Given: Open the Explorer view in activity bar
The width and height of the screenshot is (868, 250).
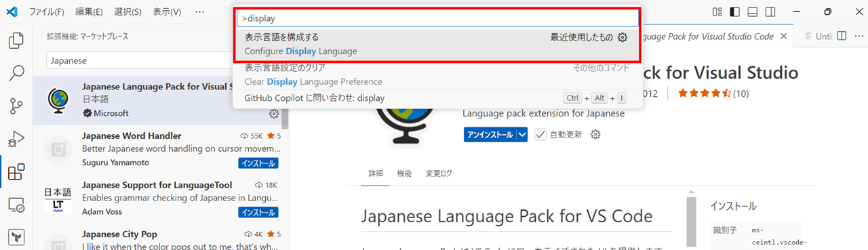Looking at the screenshot, I should 16,40.
